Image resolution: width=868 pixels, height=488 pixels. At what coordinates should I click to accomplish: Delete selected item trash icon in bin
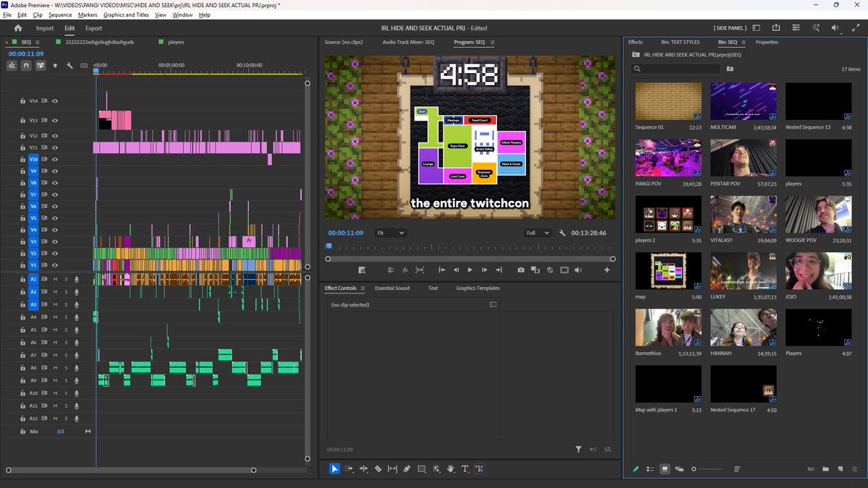point(854,469)
